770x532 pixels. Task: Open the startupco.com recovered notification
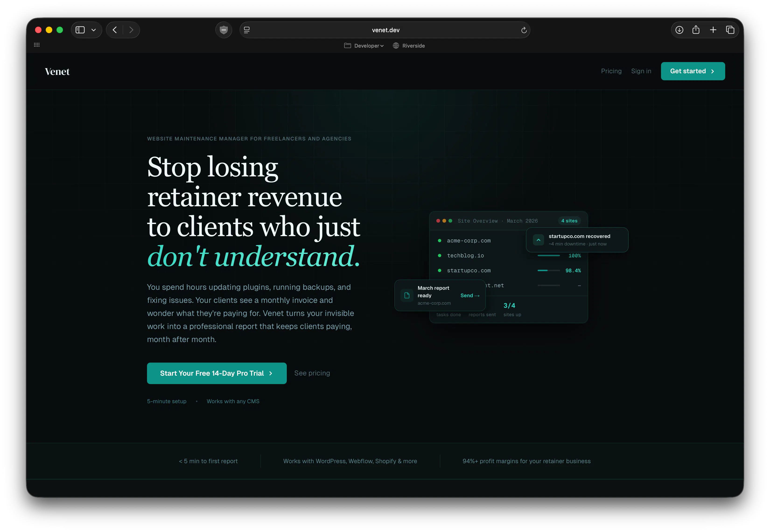tap(577, 240)
